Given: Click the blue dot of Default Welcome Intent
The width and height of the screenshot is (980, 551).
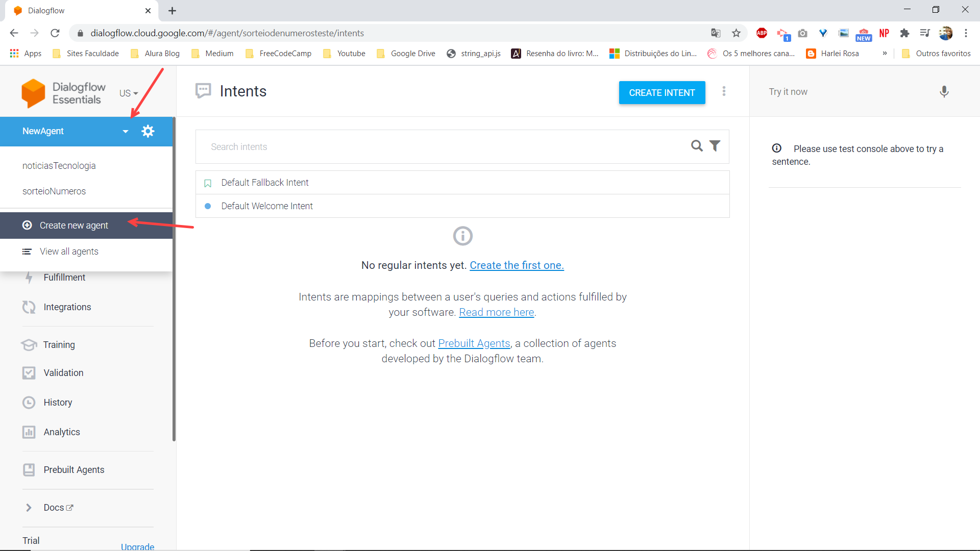Looking at the screenshot, I should [x=208, y=206].
